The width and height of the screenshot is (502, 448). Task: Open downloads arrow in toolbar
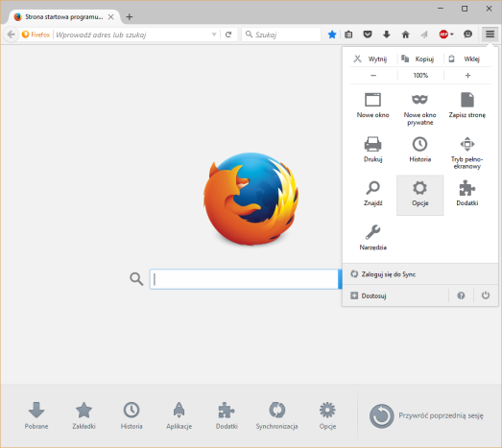(x=387, y=35)
